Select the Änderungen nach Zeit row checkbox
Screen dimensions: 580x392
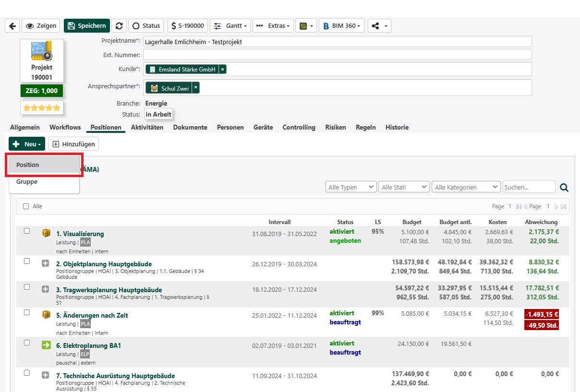coord(27,312)
